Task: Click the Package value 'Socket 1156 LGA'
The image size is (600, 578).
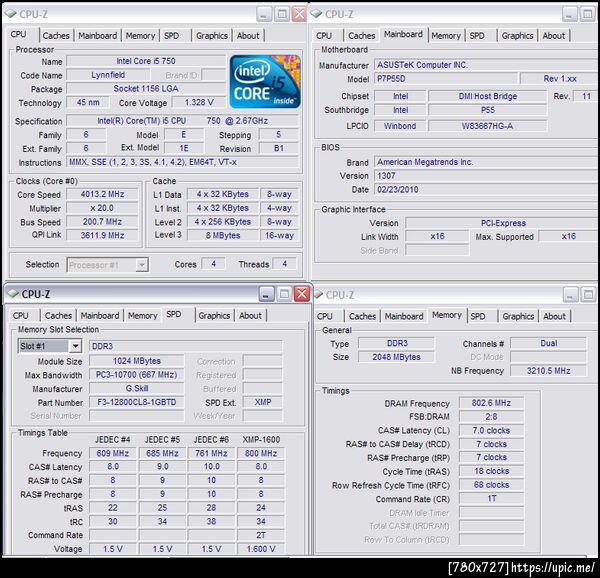Action: (146, 89)
